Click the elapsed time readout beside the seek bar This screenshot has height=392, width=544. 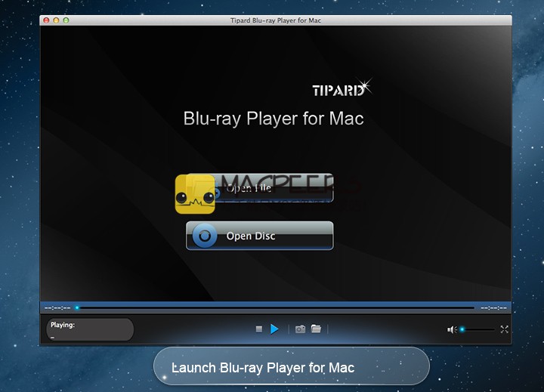click(57, 308)
